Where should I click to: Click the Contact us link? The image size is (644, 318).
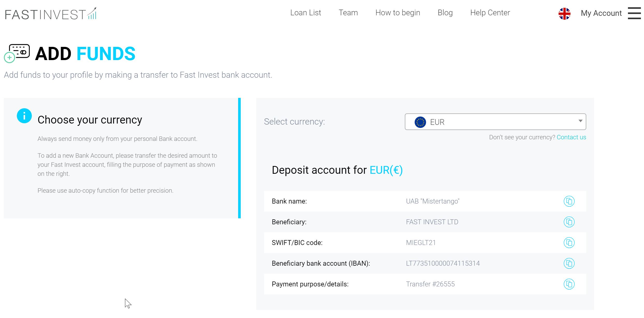571,137
